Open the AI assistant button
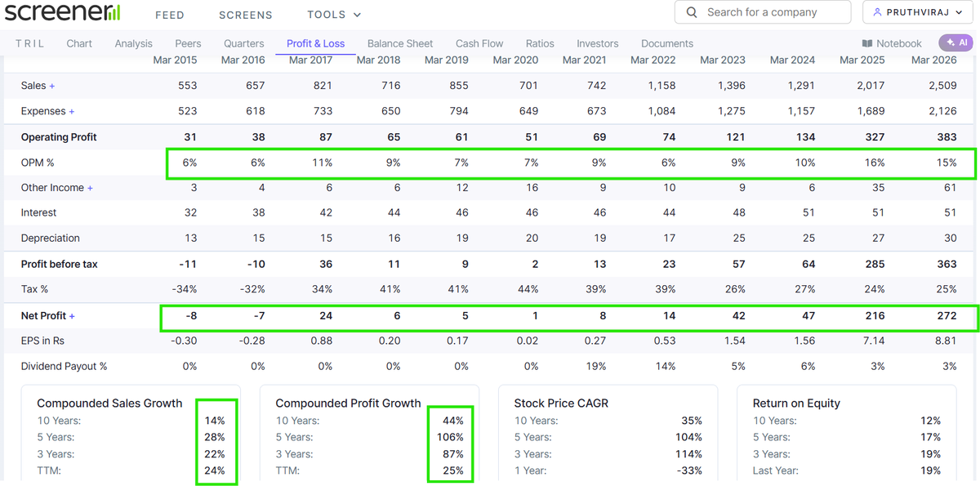Screen dimensions: 980x486 [x=956, y=42]
